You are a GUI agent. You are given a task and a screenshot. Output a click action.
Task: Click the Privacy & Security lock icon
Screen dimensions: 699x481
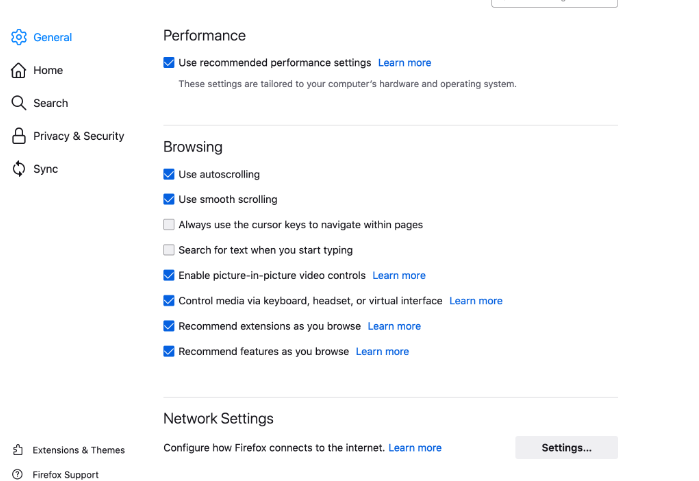coord(18,136)
